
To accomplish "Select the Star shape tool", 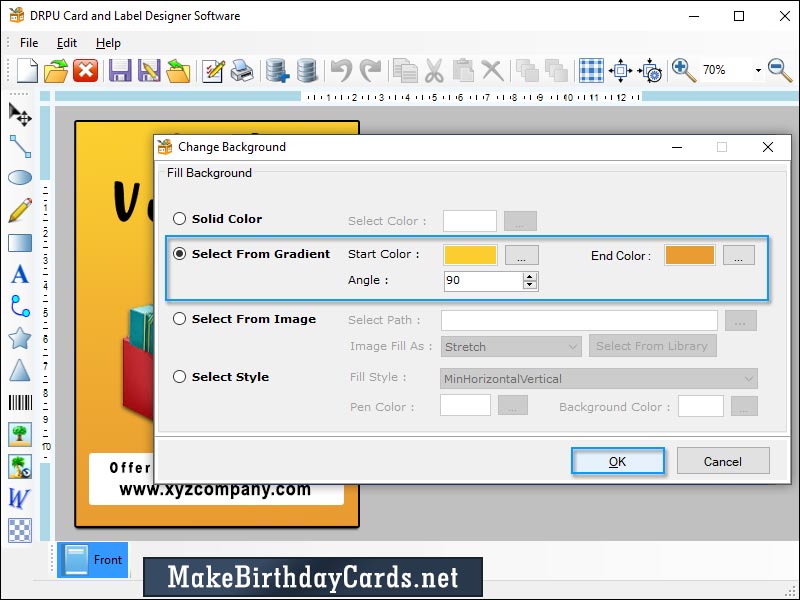I will [19, 337].
